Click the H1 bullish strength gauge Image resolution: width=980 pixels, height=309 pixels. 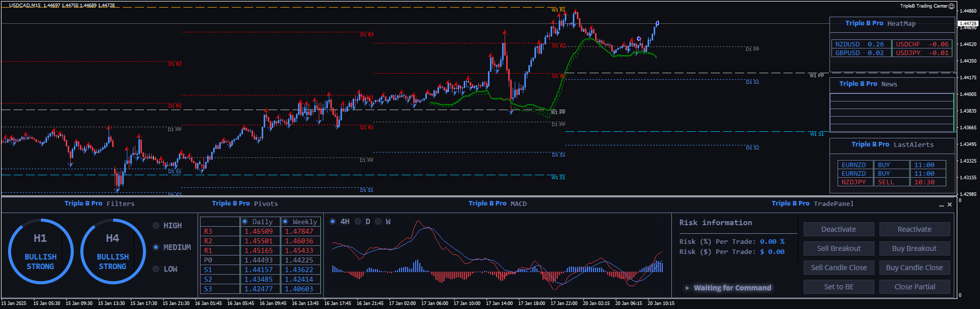40,251
